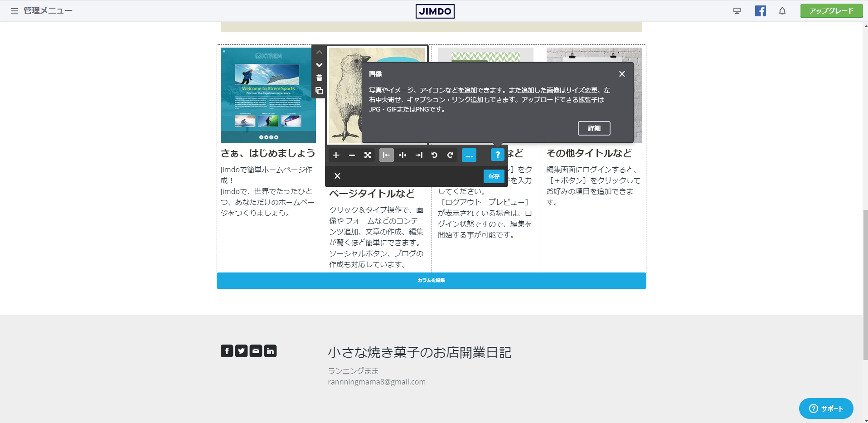868x423 pixels.
Task: Toggle the blue question mark help button
Action: [x=497, y=155]
